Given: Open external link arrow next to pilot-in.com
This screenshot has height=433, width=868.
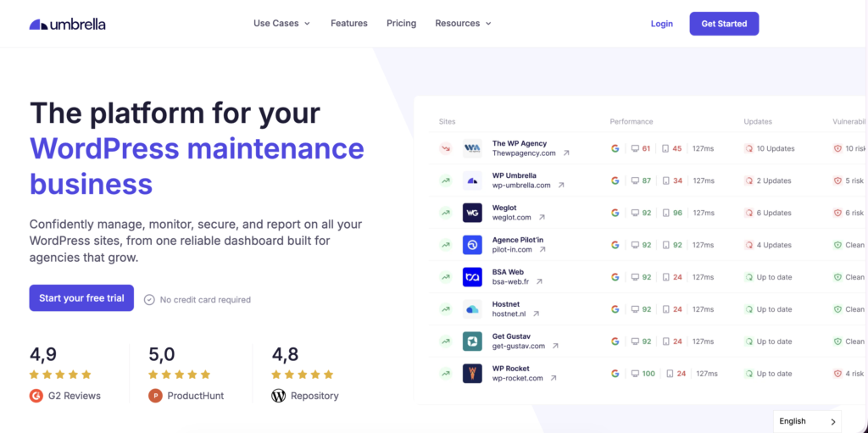Looking at the screenshot, I should [x=542, y=250].
